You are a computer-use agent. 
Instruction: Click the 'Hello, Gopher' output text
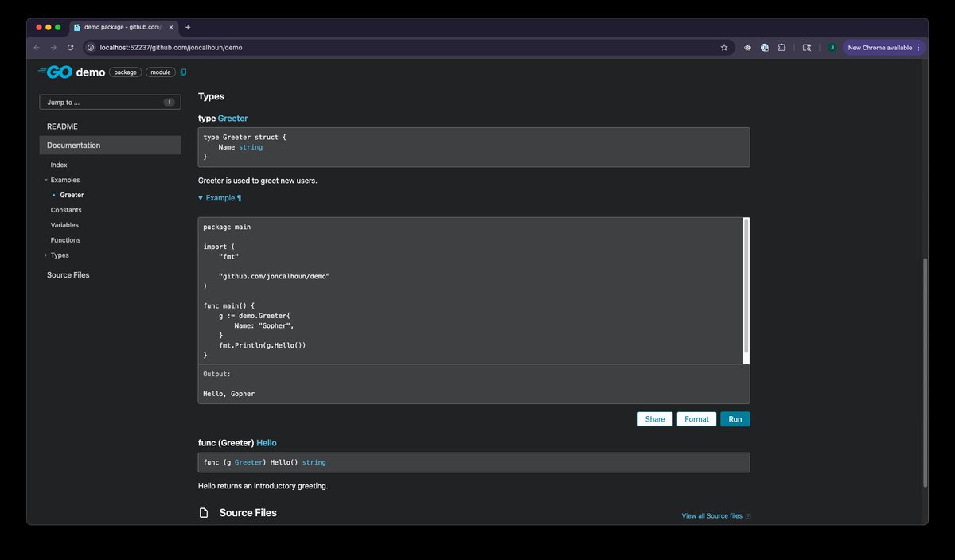coord(229,394)
